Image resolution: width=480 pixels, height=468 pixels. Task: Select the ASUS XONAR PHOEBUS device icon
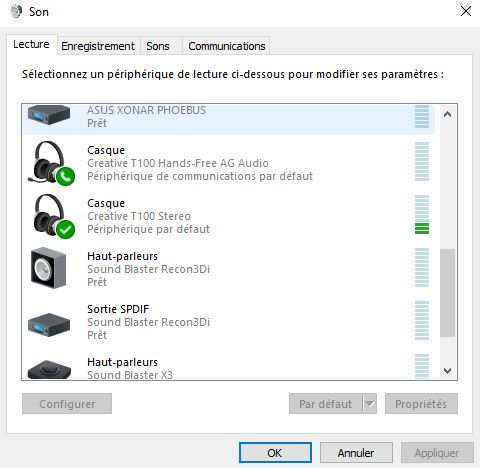pos(49,115)
